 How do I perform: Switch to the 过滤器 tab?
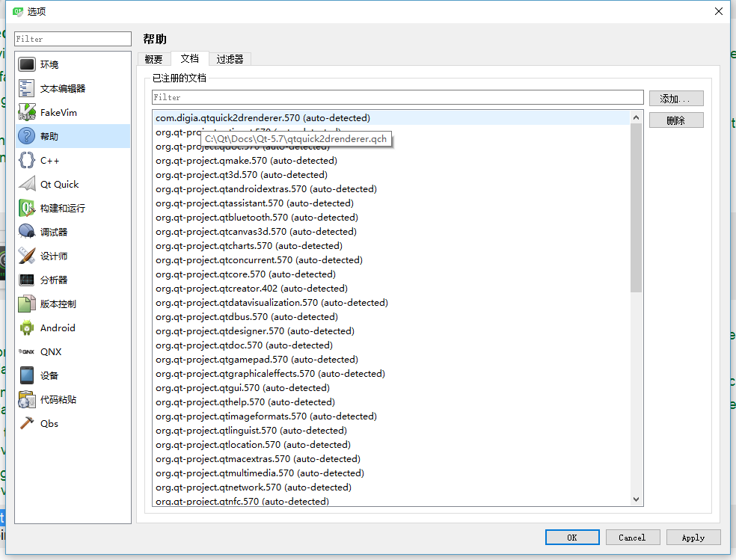point(230,59)
